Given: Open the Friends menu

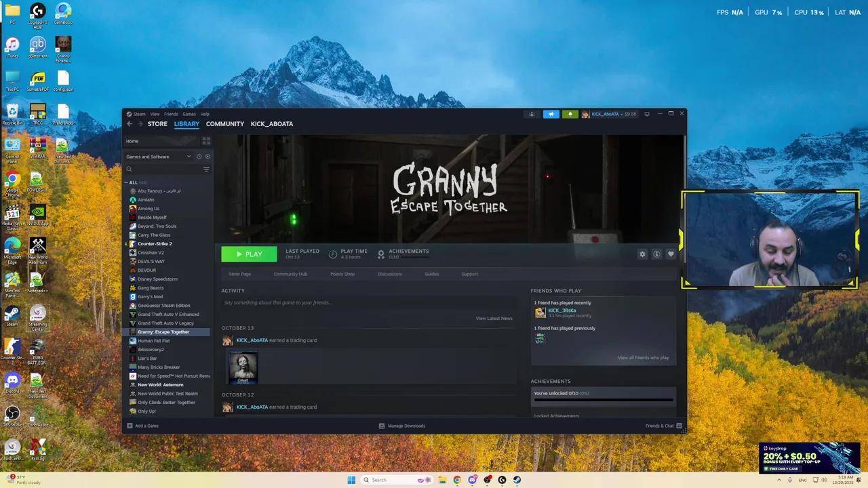Looking at the screenshot, I should [171, 114].
